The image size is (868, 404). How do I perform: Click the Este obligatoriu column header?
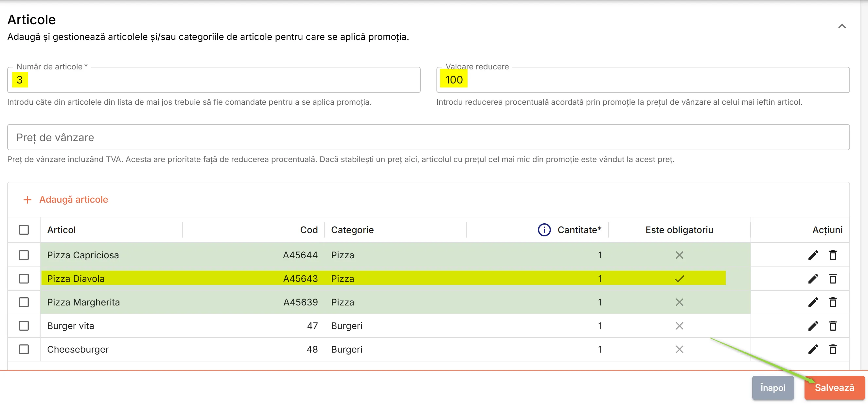click(x=679, y=230)
